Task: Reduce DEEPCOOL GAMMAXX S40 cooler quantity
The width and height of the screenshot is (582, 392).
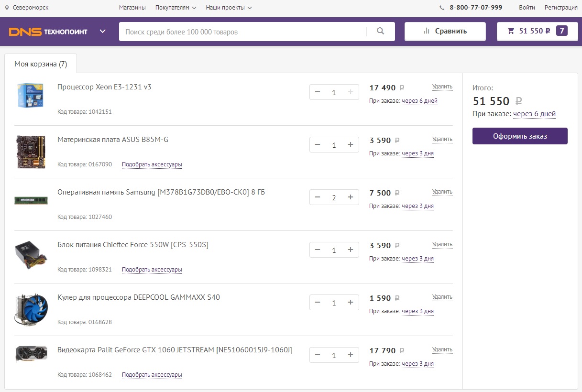Action: (318, 303)
